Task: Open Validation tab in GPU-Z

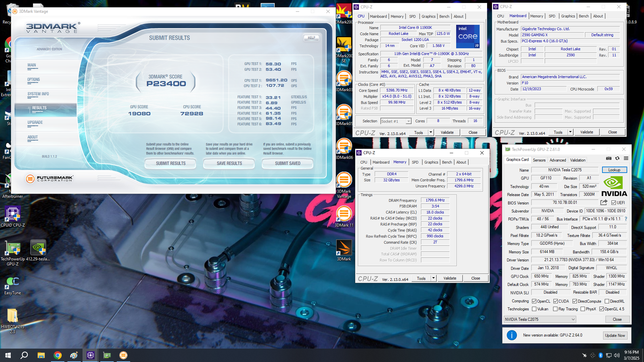Action: point(578,160)
